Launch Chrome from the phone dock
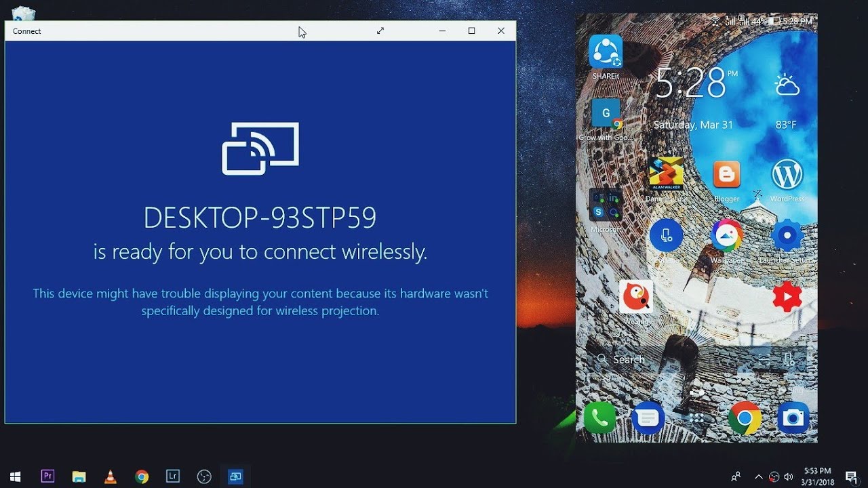Screen dimensions: 868x488 tap(745, 418)
